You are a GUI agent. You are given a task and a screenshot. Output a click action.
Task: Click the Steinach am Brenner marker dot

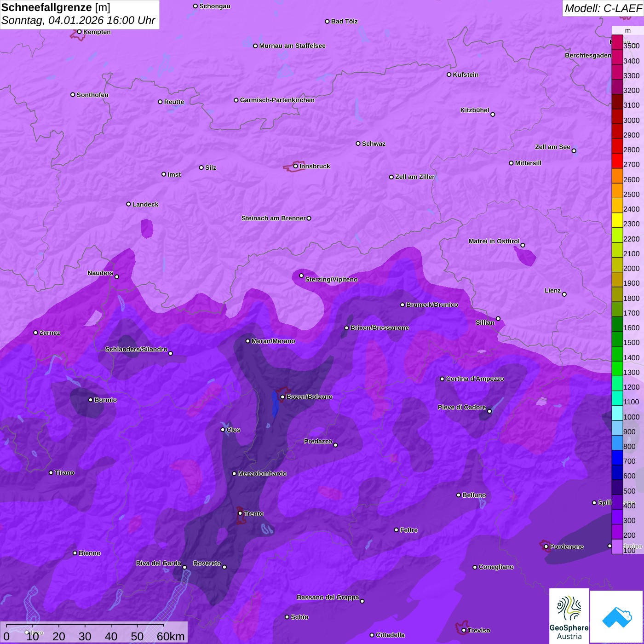click(309, 218)
